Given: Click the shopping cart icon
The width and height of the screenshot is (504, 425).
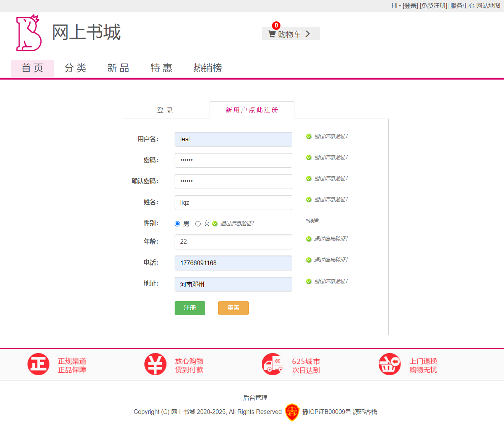Looking at the screenshot, I should pos(272,34).
